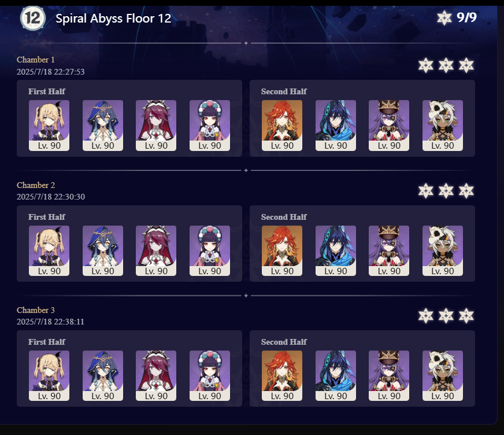Click the Floor 12 number badge icon
504x435 pixels.
[x=33, y=18]
